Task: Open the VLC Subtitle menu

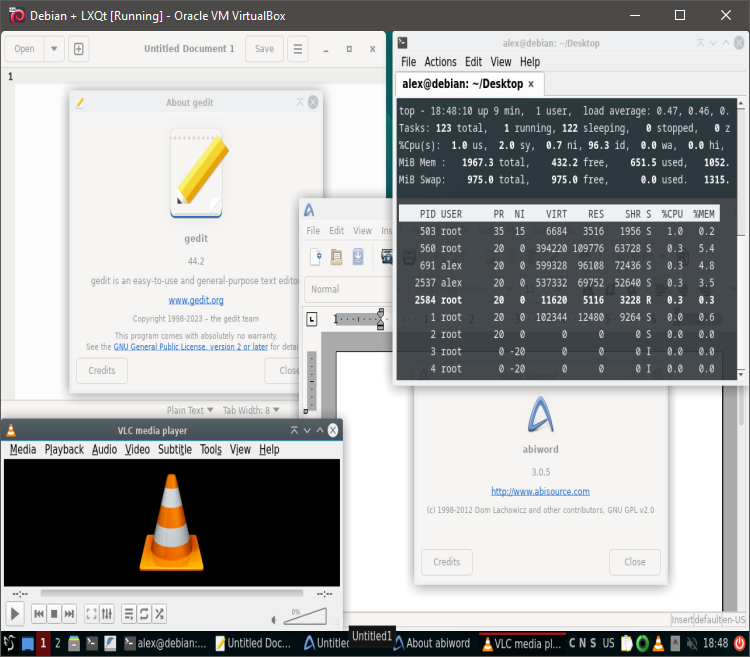Action: [175, 449]
